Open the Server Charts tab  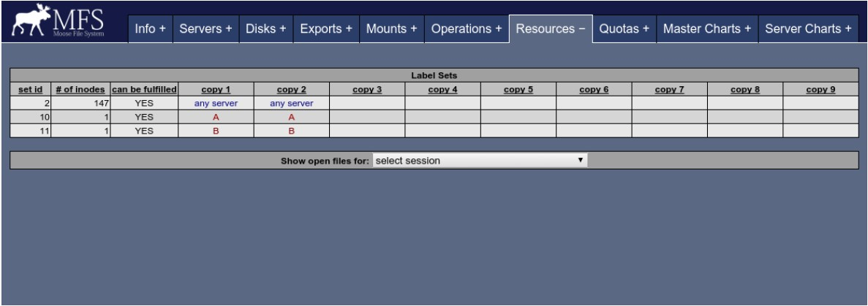(x=808, y=28)
